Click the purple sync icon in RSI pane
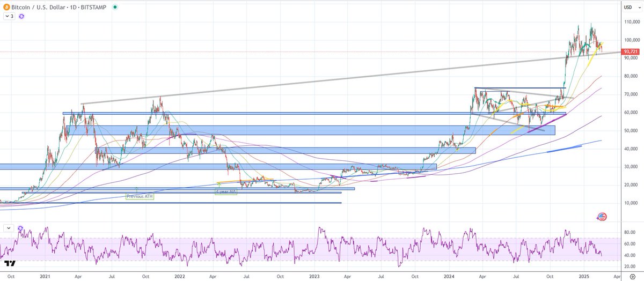Screen dimensions: 644x281 (20, 227)
